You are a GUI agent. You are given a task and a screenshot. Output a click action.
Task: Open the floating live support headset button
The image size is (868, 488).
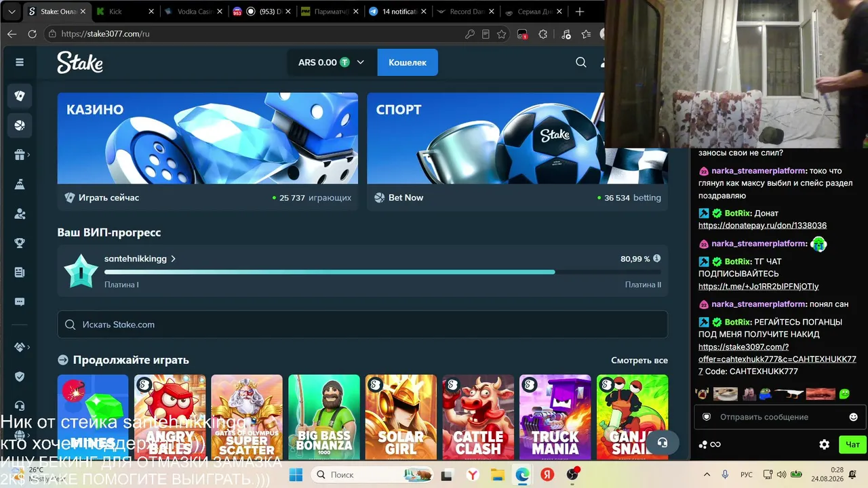click(663, 443)
